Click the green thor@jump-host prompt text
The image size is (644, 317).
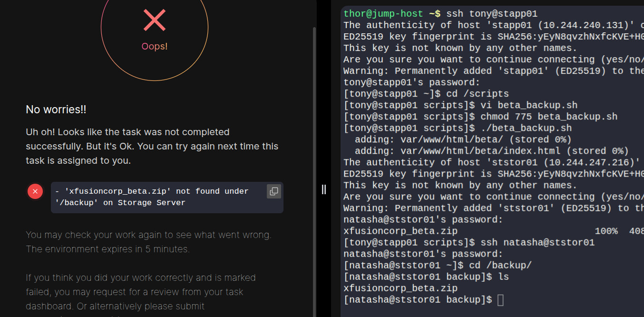pyautogui.click(x=384, y=14)
